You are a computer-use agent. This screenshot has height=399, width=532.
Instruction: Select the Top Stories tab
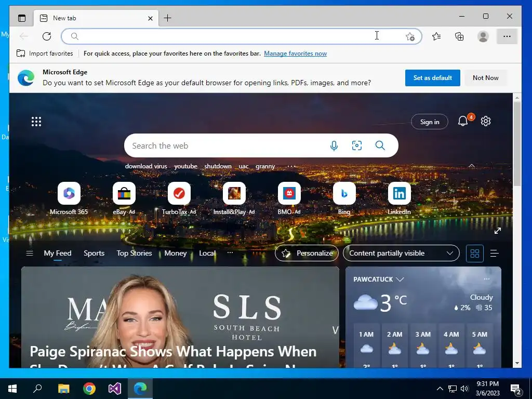pos(135,253)
